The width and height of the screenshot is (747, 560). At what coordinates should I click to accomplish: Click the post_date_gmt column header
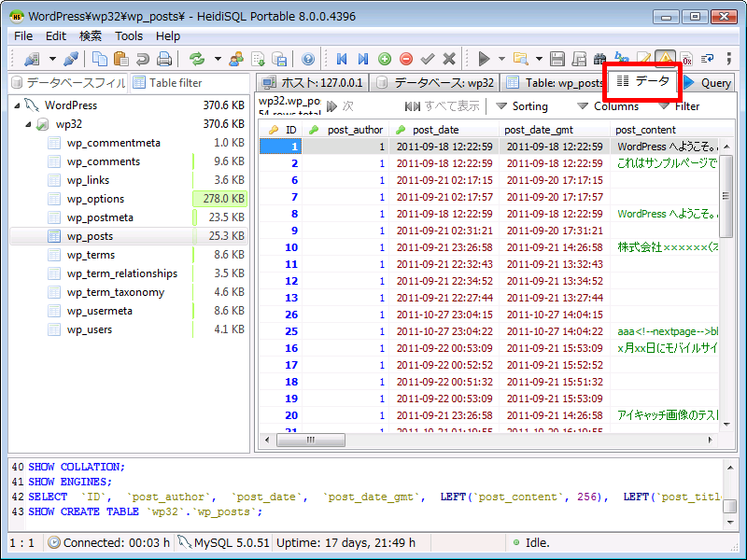pos(554,130)
